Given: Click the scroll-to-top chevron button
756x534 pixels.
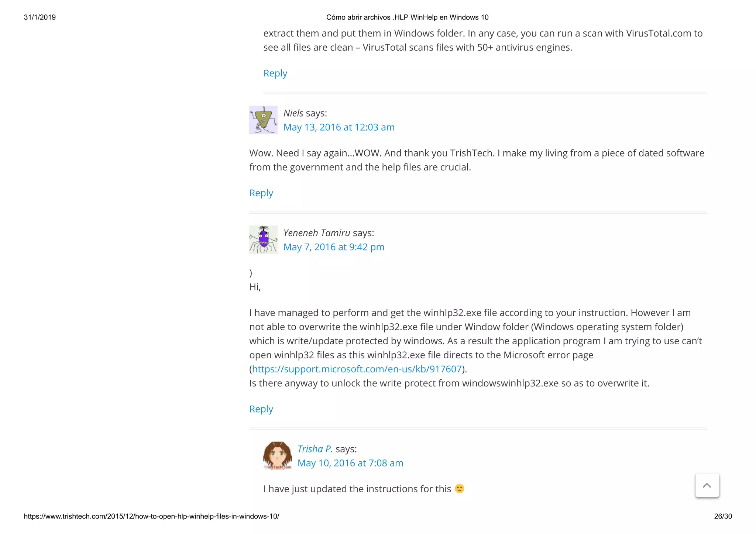Looking at the screenshot, I should click(707, 485).
